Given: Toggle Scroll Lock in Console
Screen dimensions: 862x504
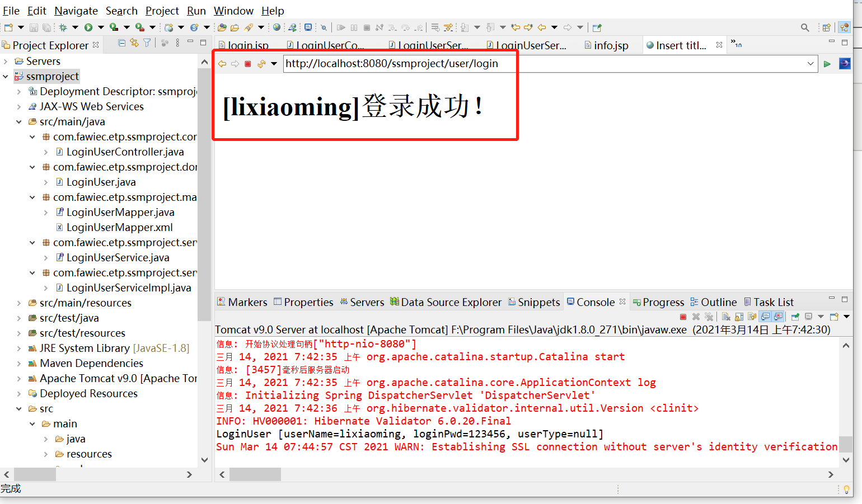Looking at the screenshot, I should 739,317.
